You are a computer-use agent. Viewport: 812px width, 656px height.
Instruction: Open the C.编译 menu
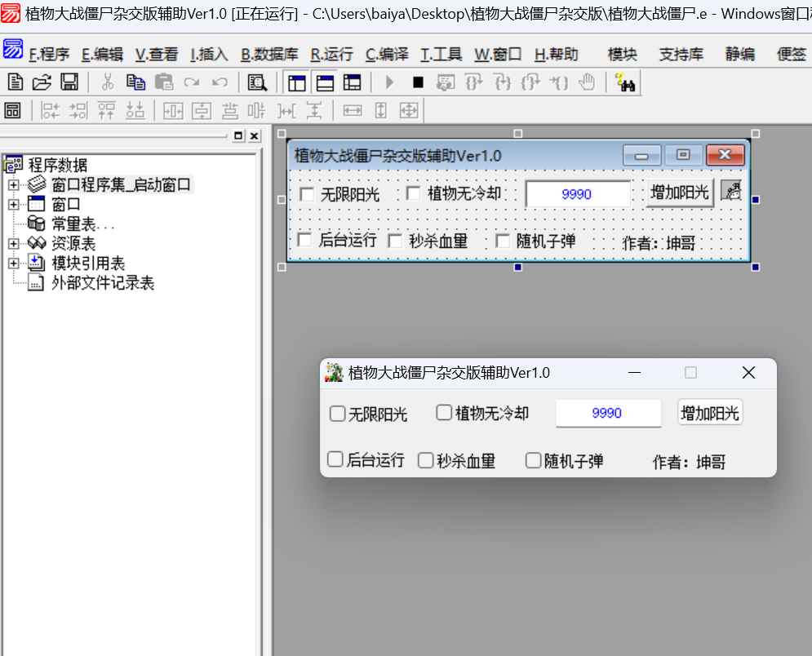pos(386,55)
